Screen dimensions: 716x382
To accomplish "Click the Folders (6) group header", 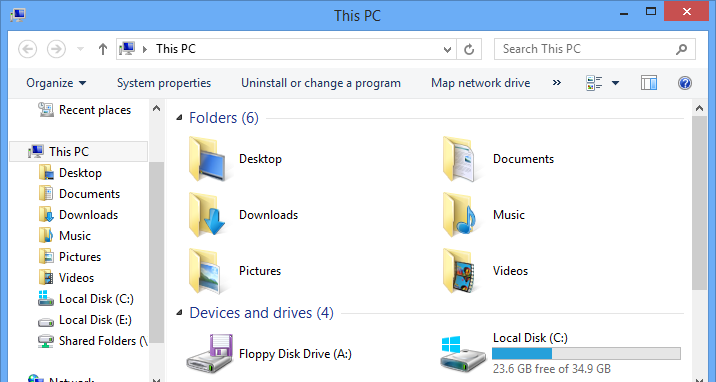I will (x=224, y=118).
